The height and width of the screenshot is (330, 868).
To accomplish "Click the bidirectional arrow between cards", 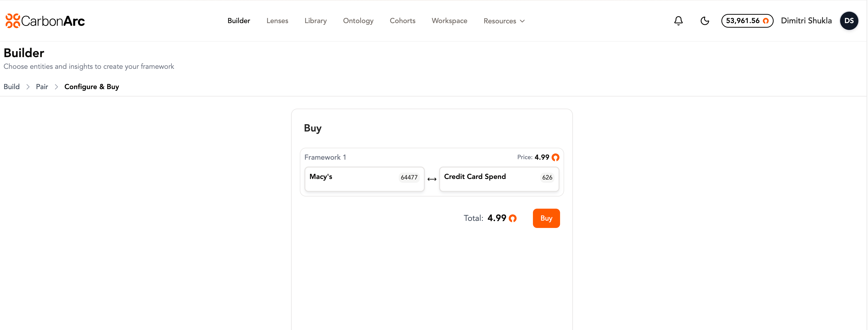I will coord(432,179).
